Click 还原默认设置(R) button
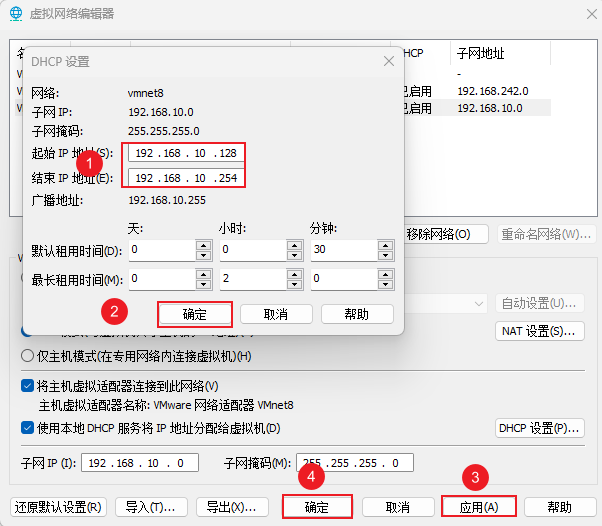The height and width of the screenshot is (526, 602). (59, 507)
